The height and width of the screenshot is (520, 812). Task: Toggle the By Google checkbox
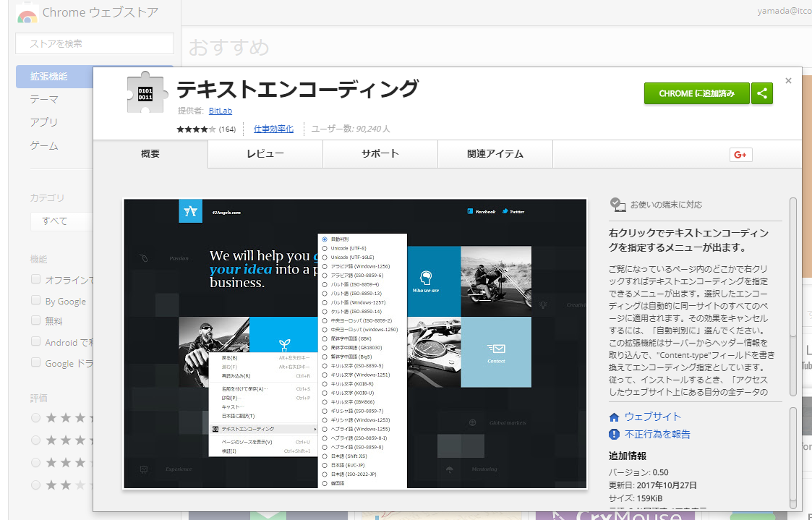(x=35, y=300)
